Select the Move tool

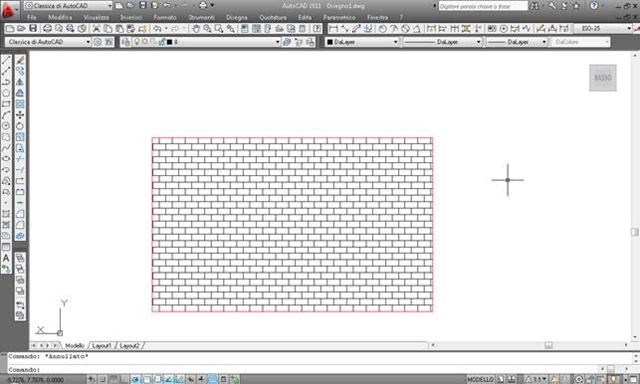click(20, 115)
